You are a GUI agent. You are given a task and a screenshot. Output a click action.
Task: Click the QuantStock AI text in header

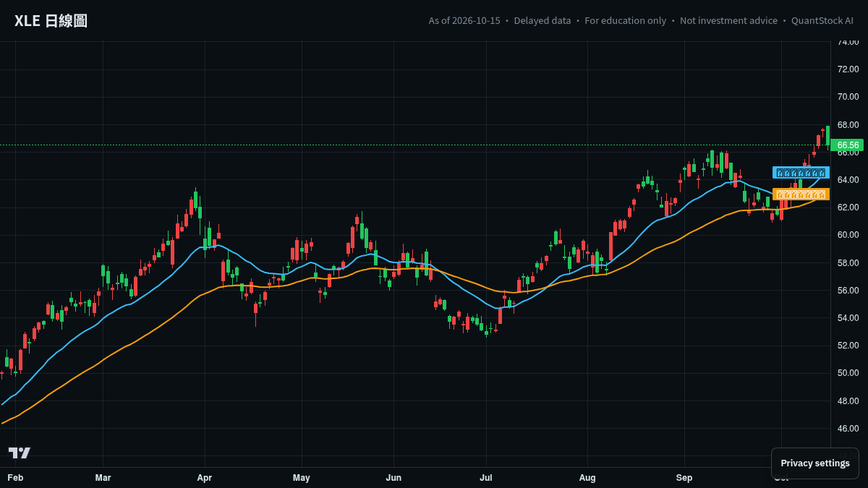tap(822, 21)
